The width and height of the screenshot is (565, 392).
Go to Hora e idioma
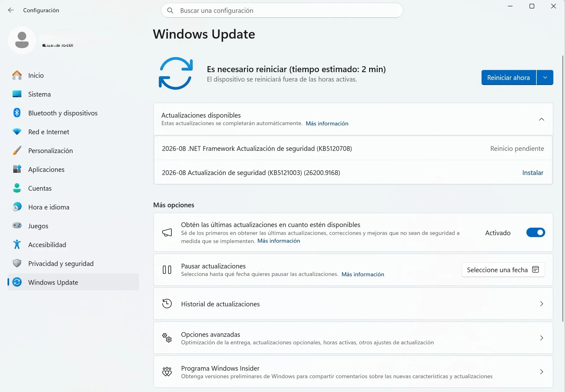tap(73, 207)
